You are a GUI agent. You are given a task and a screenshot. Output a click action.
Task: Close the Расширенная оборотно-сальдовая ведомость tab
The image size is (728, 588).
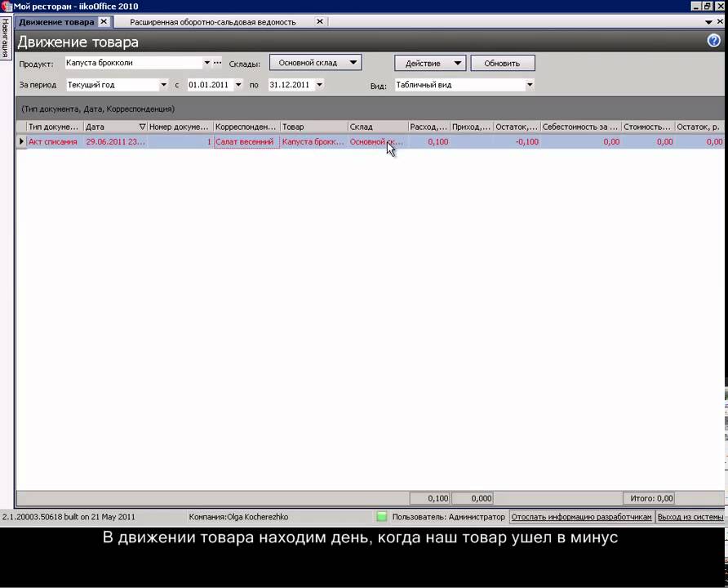pyautogui.click(x=320, y=21)
